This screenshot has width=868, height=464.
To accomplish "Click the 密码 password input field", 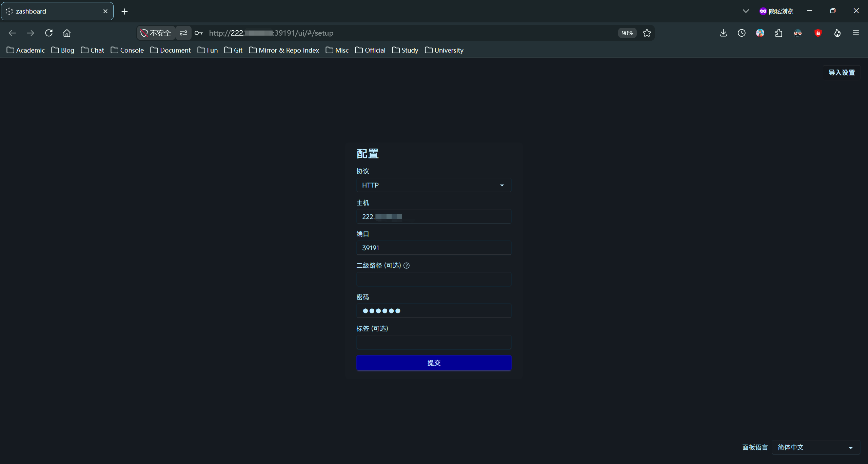I will (x=434, y=311).
